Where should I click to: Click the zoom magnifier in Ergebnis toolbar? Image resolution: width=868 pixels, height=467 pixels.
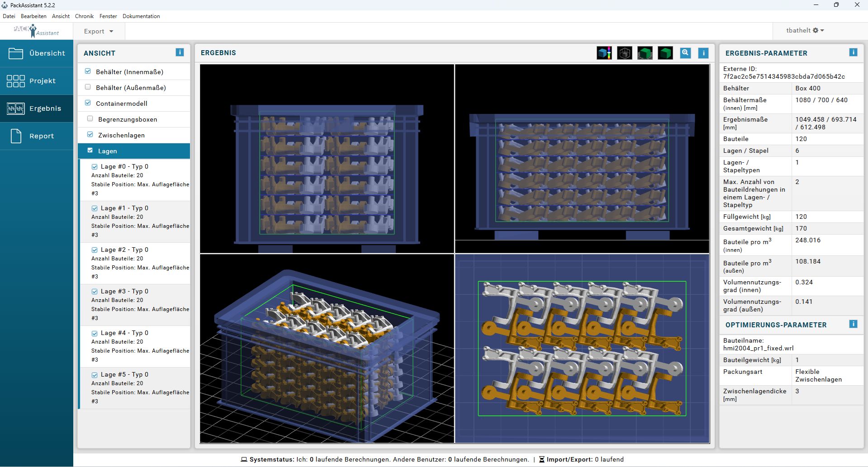click(685, 53)
